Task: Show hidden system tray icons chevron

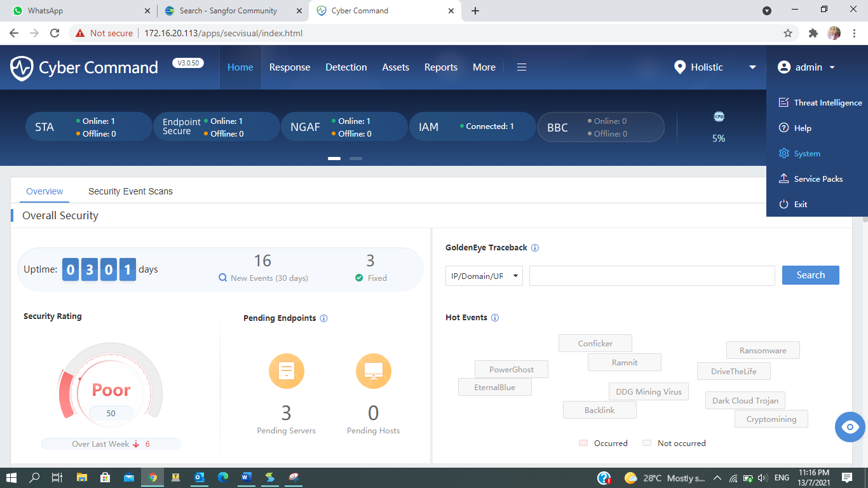Action: coord(717,478)
